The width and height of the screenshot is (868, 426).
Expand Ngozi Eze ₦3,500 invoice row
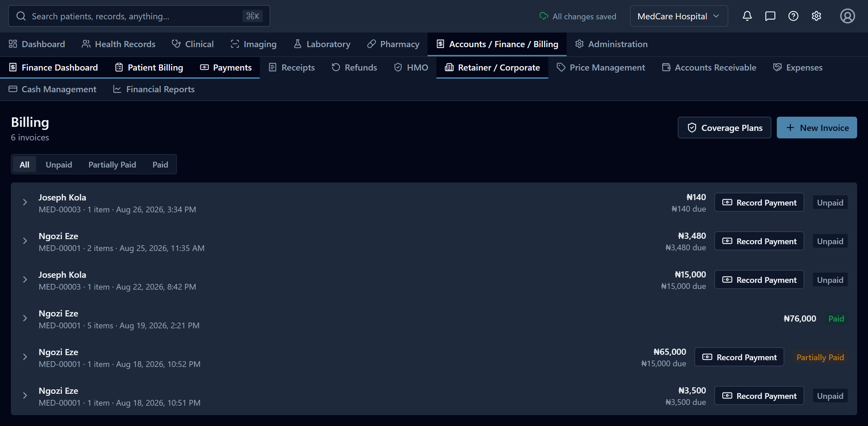point(25,395)
